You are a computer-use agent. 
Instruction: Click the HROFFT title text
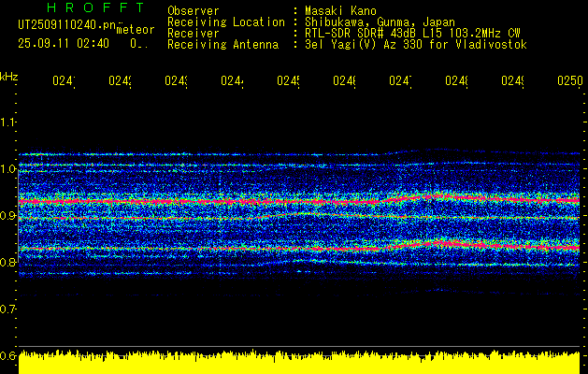96,7
